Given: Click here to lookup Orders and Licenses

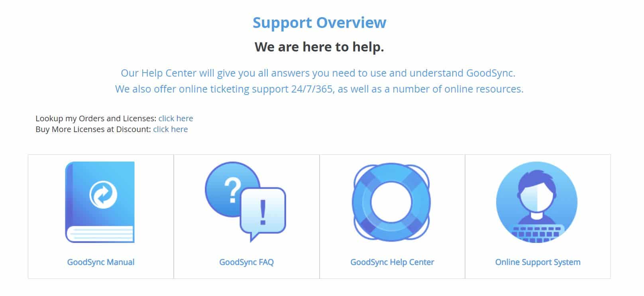Looking at the screenshot, I should [176, 118].
